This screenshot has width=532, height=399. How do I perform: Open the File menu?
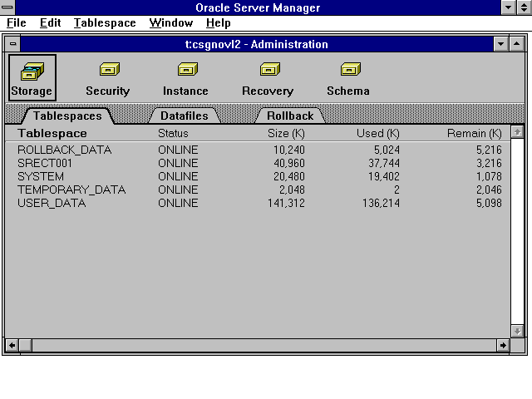click(x=16, y=23)
